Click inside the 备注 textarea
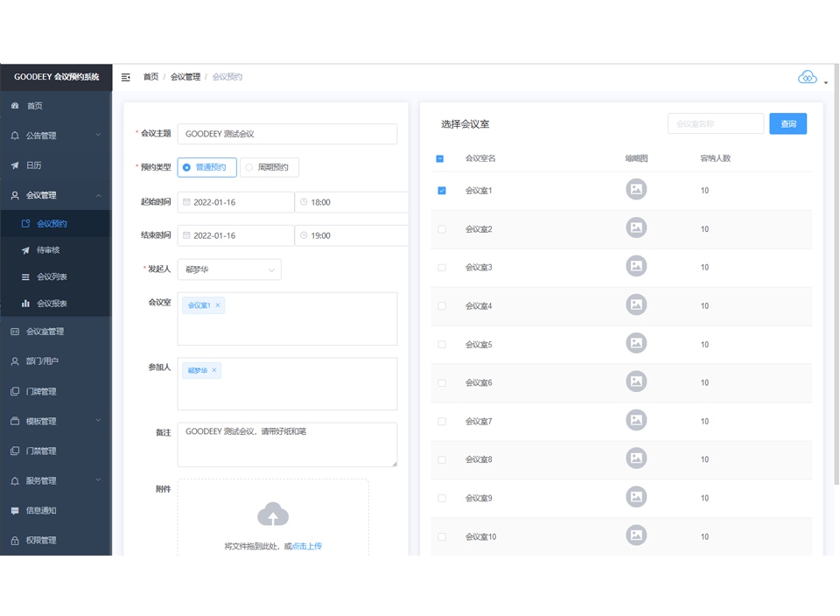The image size is (840, 616). tap(287, 444)
